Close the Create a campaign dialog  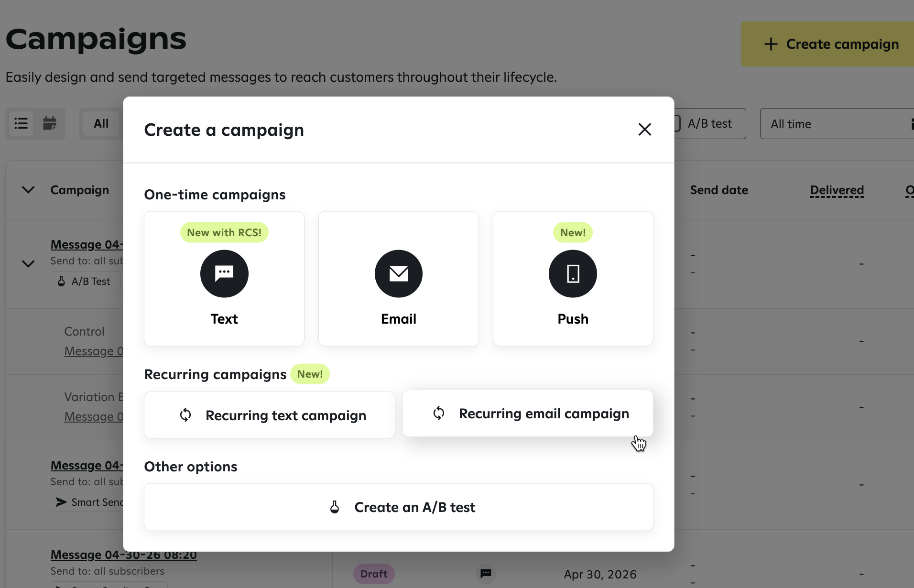(x=644, y=130)
